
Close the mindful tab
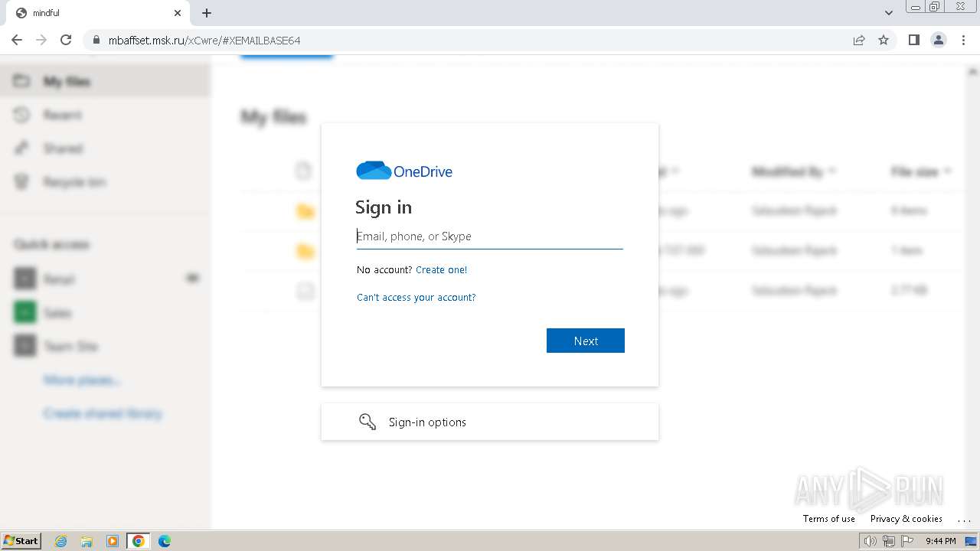177,13
